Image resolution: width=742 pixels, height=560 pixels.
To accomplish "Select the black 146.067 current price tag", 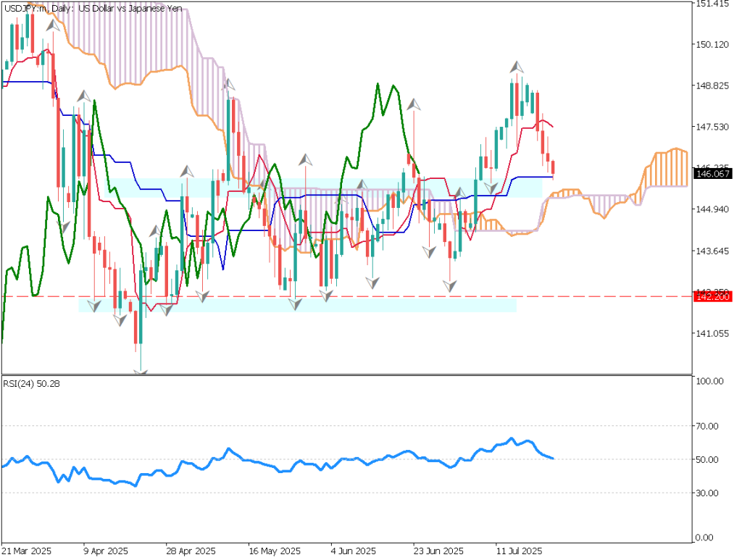I will coord(712,174).
